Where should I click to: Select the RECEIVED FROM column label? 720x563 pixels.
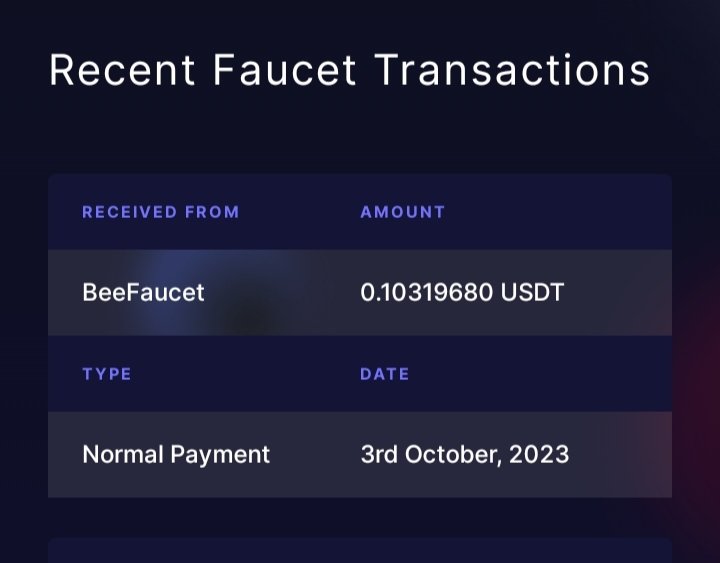pos(161,212)
